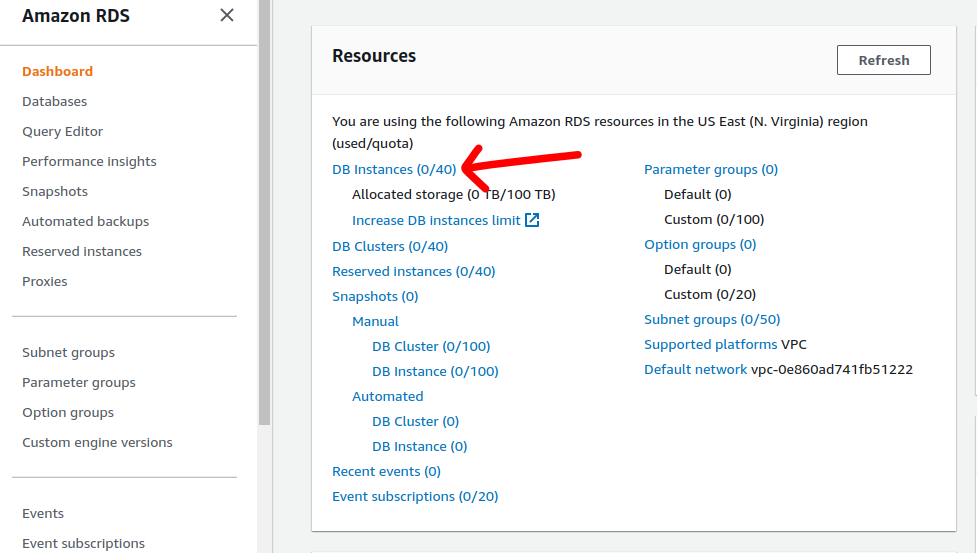Viewport: 977px width, 553px height.
Task: Open the DB Clusters (0/40) link
Action: tap(390, 247)
